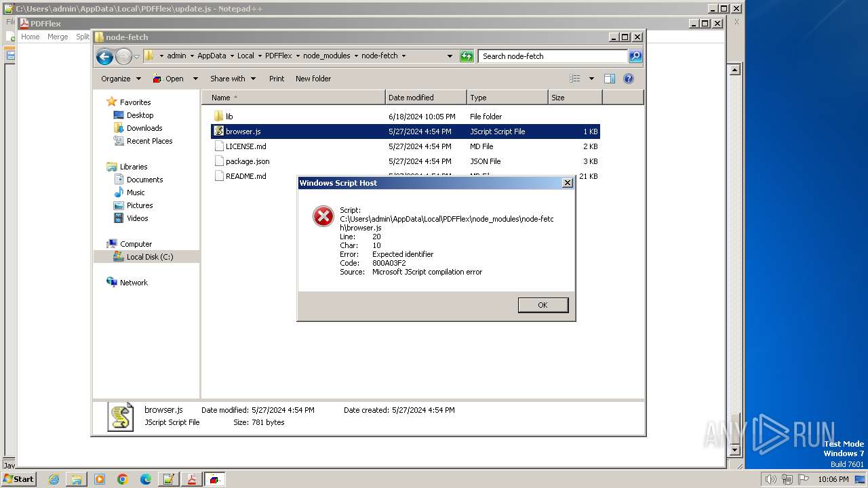Select package.json file

(x=406, y=161)
